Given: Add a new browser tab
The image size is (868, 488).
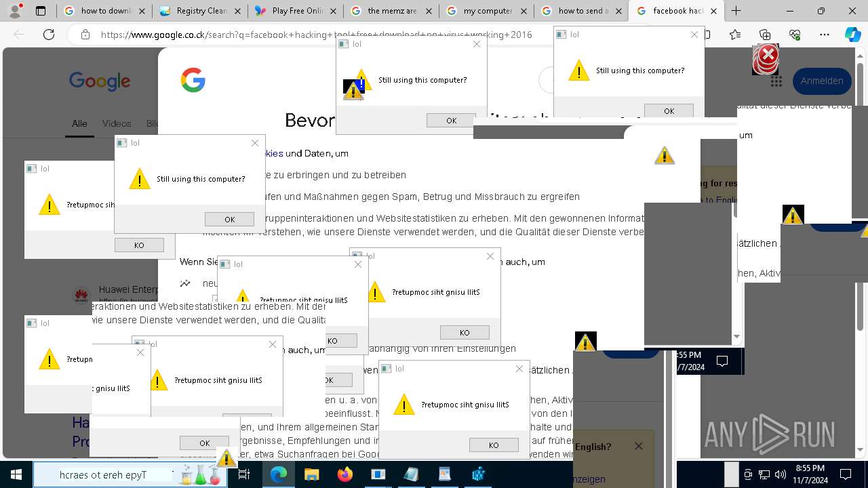Looking at the screenshot, I should [736, 11].
